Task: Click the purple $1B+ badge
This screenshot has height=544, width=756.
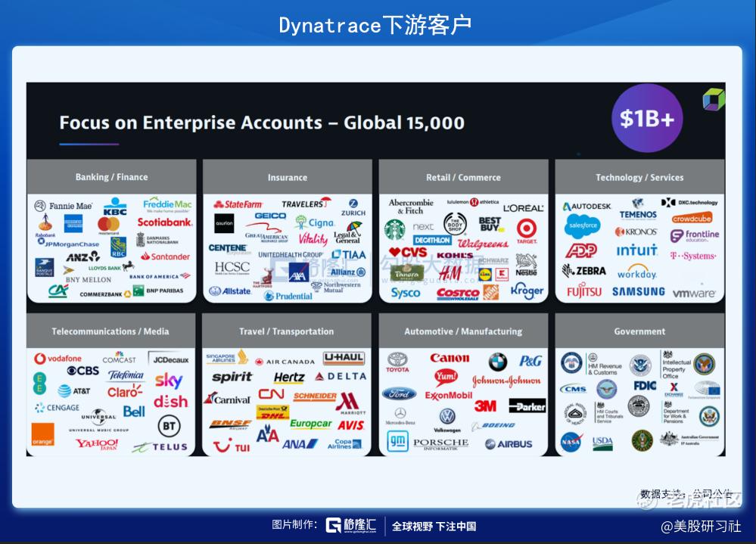Action: [x=647, y=119]
